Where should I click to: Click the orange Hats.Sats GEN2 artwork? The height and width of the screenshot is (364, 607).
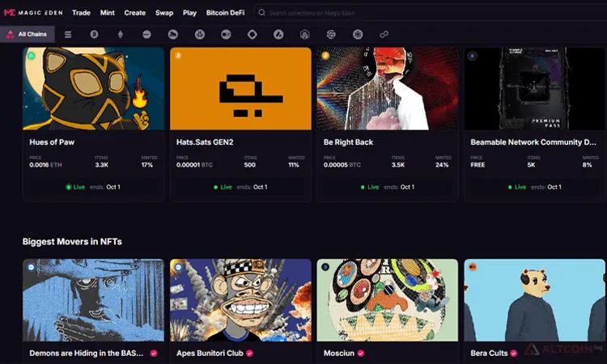[x=240, y=89]
